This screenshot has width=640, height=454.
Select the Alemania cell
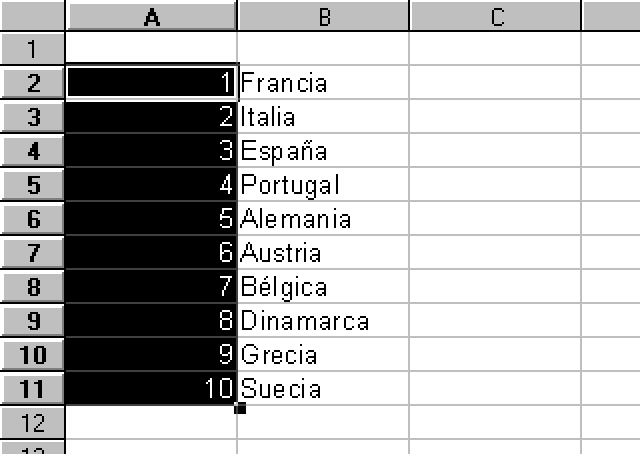coord(323,219)
